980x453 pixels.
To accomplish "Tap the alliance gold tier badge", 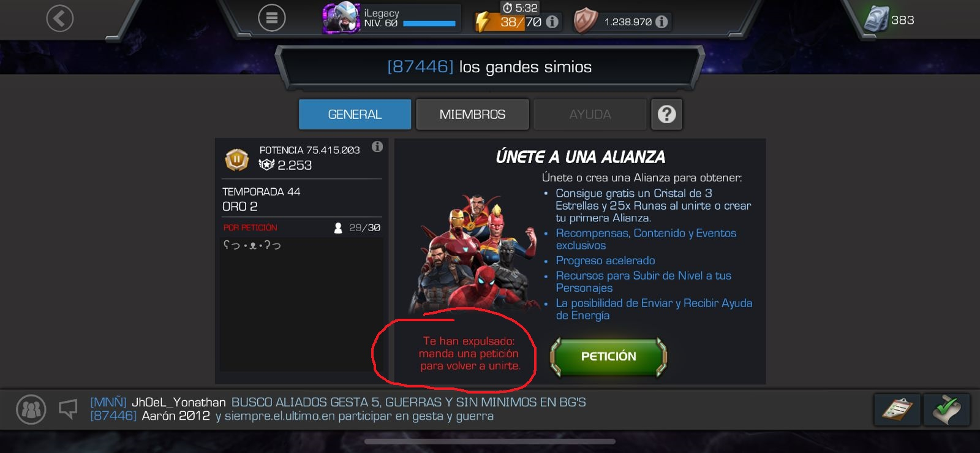I will [237, 160].
